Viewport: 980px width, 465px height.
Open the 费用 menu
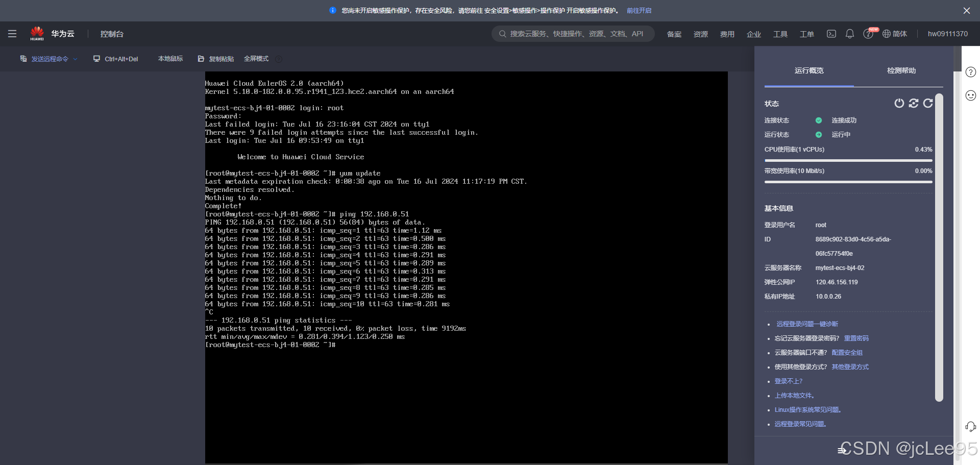pos(727,34)
